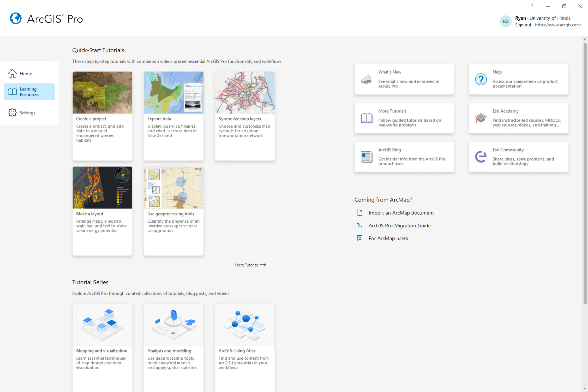Open Analysis and modeling series image
The image size is (588, 392).
tap(173, 325)
